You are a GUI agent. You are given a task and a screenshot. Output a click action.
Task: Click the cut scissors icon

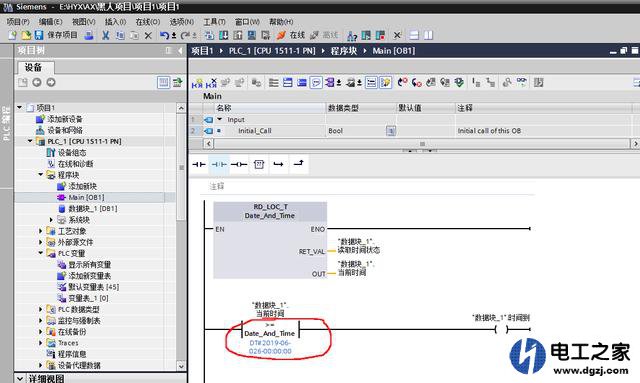105,36
